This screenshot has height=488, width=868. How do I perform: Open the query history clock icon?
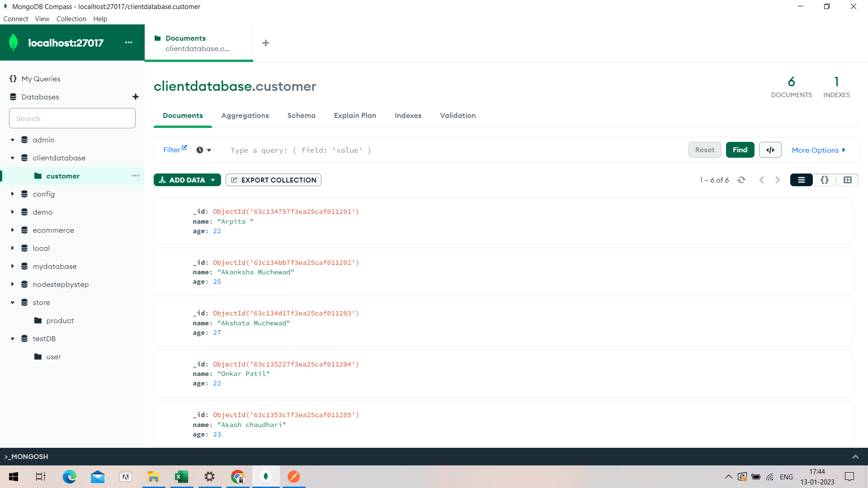tap(199, 150)
